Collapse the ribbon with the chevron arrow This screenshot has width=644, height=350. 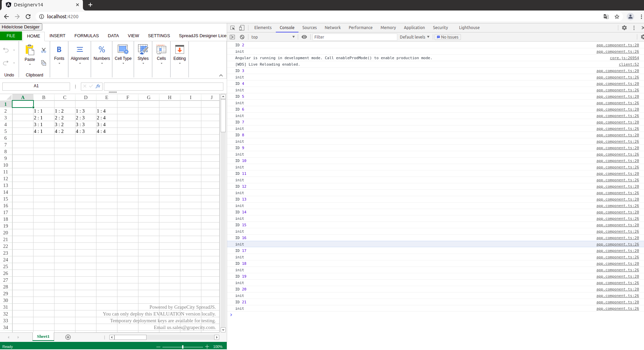221,75
